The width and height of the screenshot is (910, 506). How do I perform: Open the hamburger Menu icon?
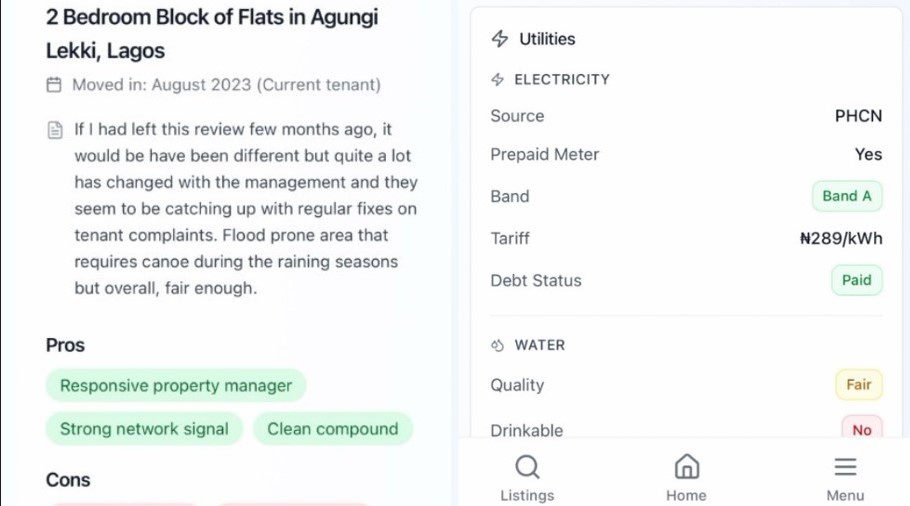click(845, 467)
